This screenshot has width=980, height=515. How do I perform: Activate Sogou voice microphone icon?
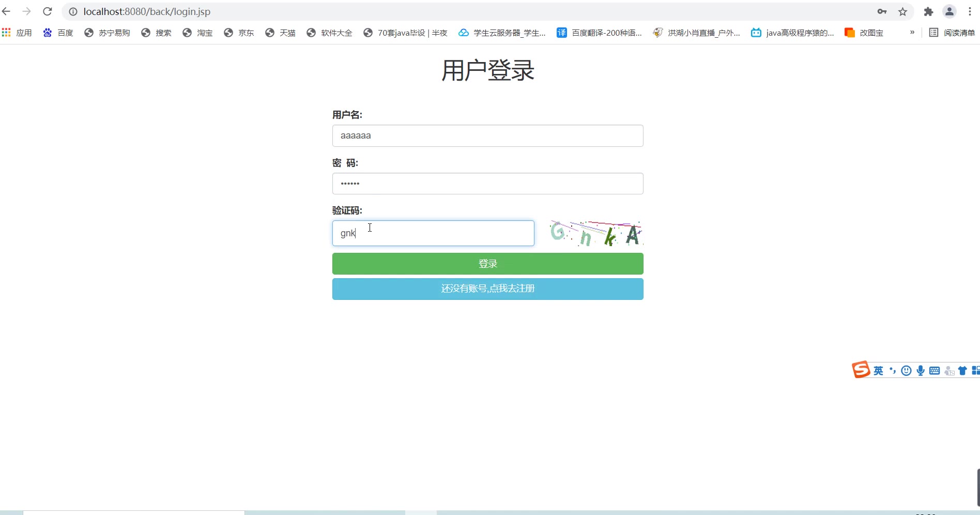pos(921,371)
